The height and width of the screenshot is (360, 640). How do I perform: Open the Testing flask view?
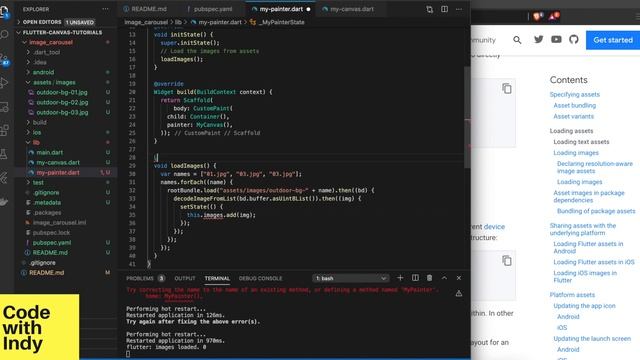tap(4, 154)
